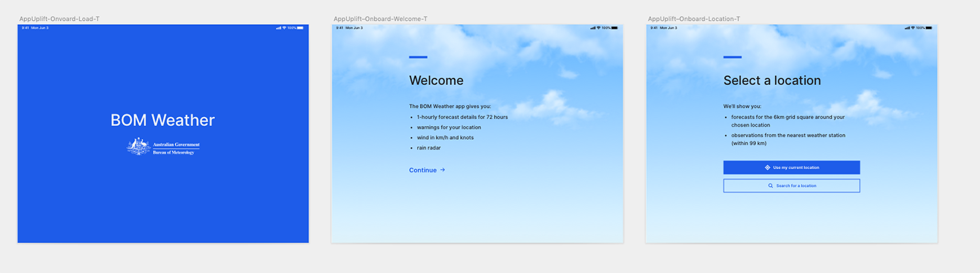Click the magnifier icon in search button
This screenshot has height=273, width=980.
(x=771, y=185)
